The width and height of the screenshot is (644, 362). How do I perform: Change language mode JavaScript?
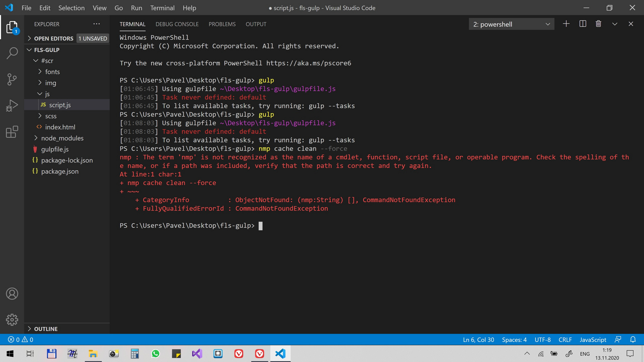[593, 340]
